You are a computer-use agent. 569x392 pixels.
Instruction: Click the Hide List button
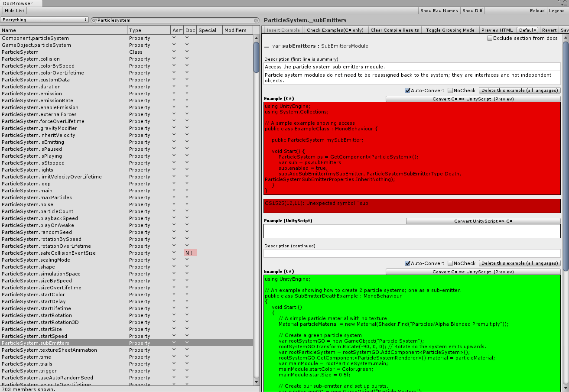(x=15, y=11)
